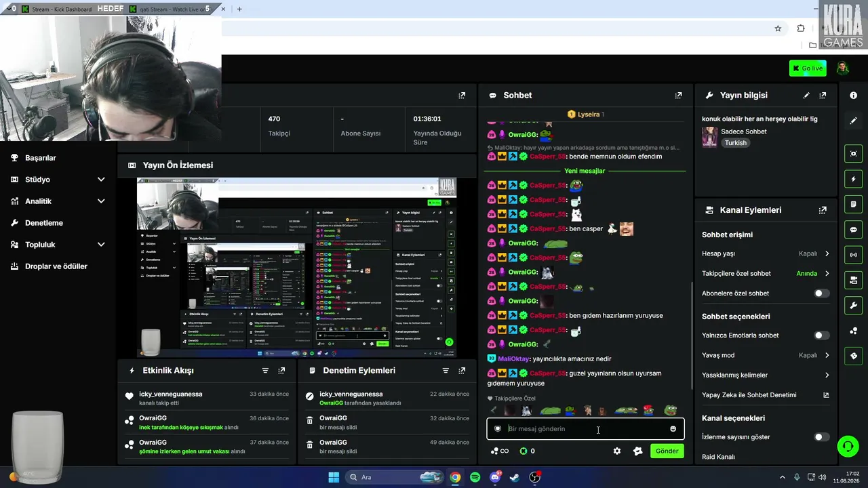The height and width of the screenshot is (488, 868).
Task: Toggle Abonelere özel sohbet switch
Action: 821,293
